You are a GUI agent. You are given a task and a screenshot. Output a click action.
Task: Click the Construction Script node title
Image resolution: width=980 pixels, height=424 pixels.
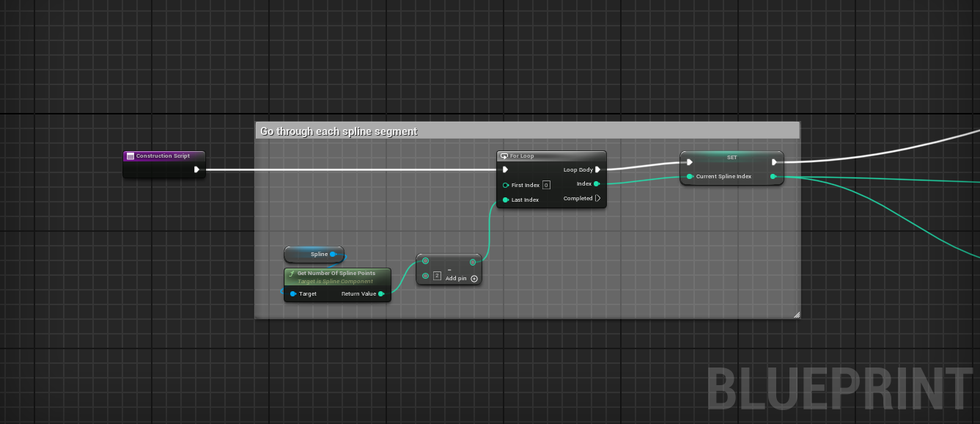163,156
